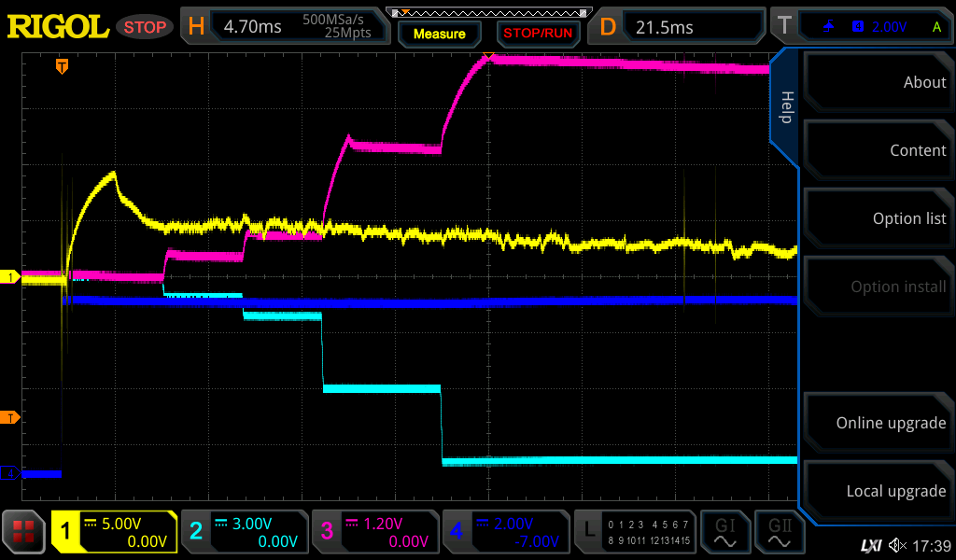
Task: Click the orange trigger level marker on left edge
Action: 11,417
